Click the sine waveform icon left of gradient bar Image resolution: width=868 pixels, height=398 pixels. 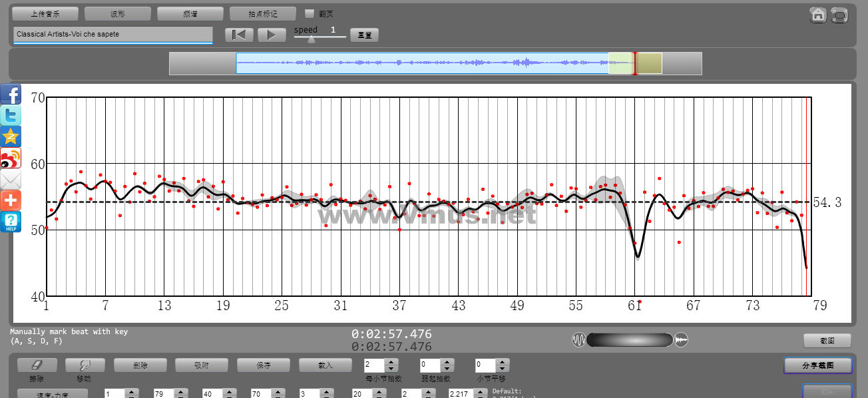(x=578, y=340)
